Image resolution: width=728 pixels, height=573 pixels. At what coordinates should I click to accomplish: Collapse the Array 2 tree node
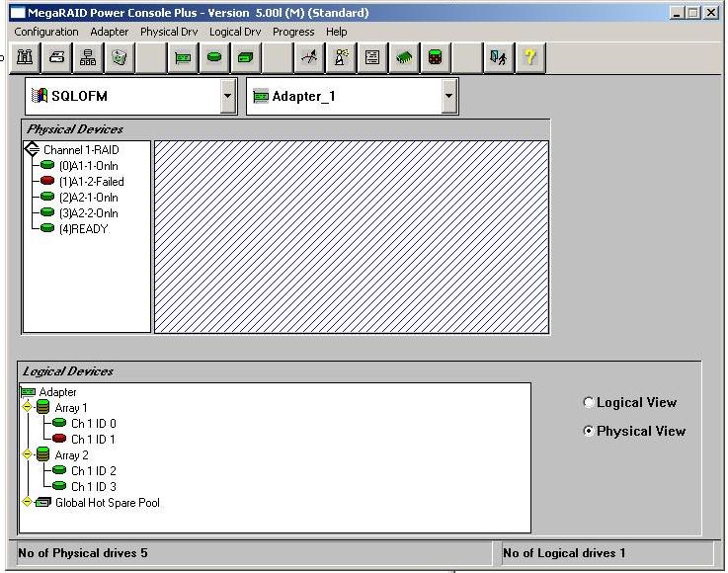coord(28,454)
